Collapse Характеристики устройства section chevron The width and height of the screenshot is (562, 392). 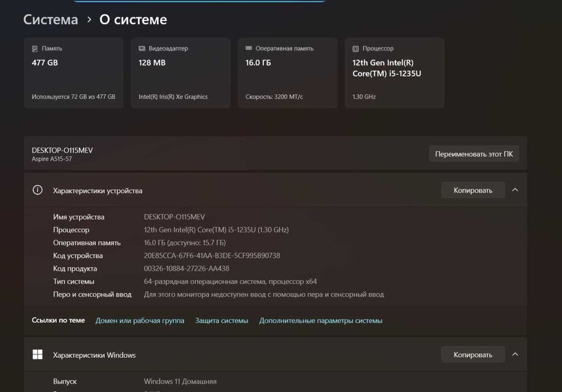(515, 190)
